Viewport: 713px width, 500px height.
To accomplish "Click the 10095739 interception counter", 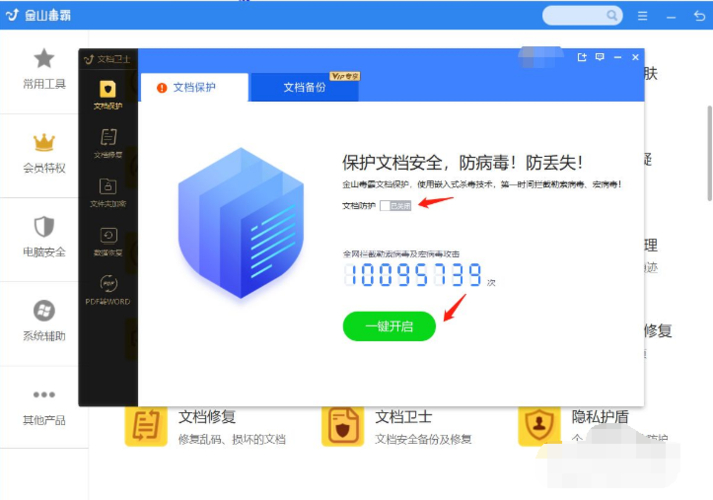I will (413, 275).
